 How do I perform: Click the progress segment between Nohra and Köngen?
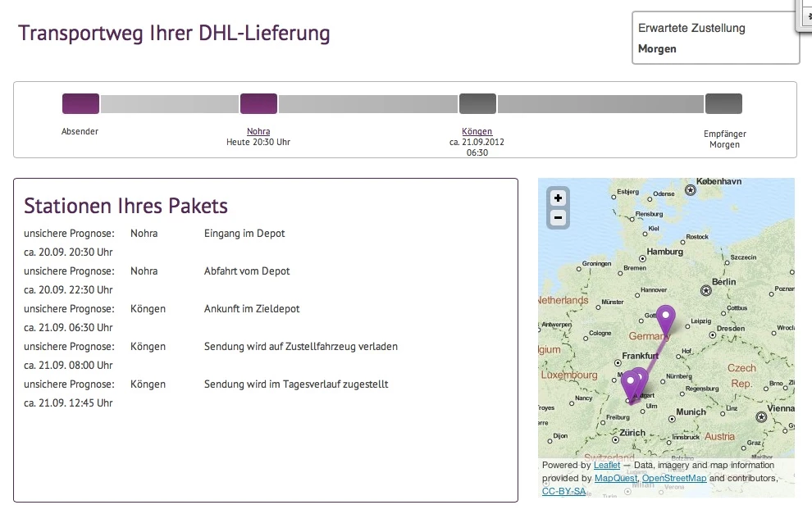[x=368, y=103]
